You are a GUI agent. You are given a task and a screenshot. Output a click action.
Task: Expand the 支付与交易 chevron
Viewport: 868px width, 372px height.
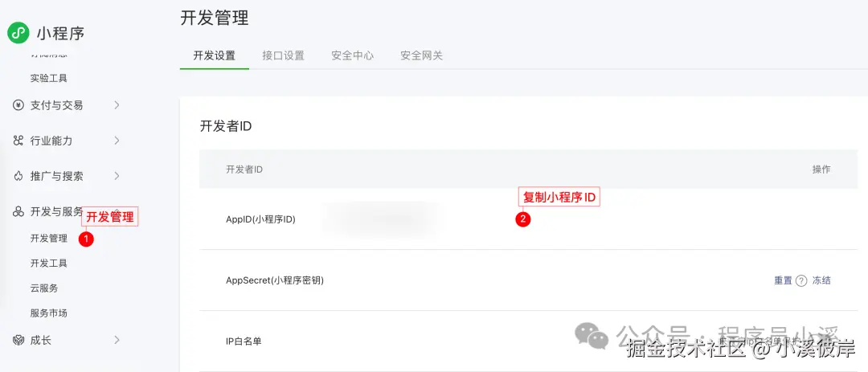tap(117, 105)
